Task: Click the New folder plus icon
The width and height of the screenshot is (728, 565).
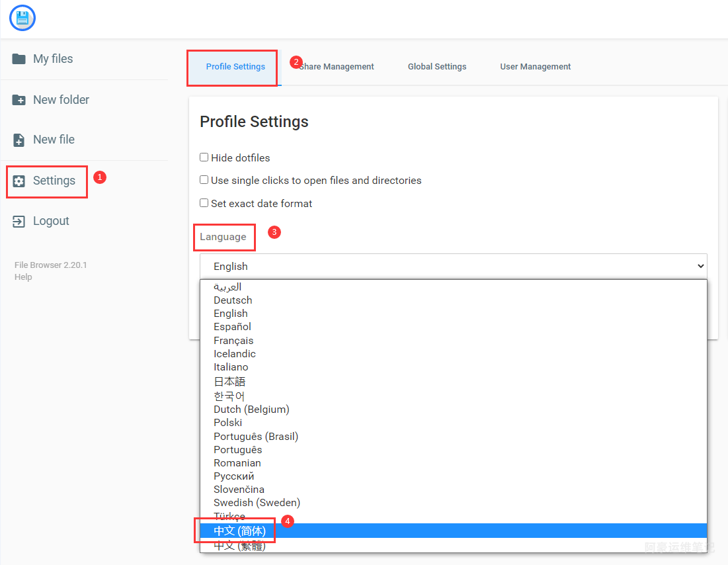Action: (19, 100)
